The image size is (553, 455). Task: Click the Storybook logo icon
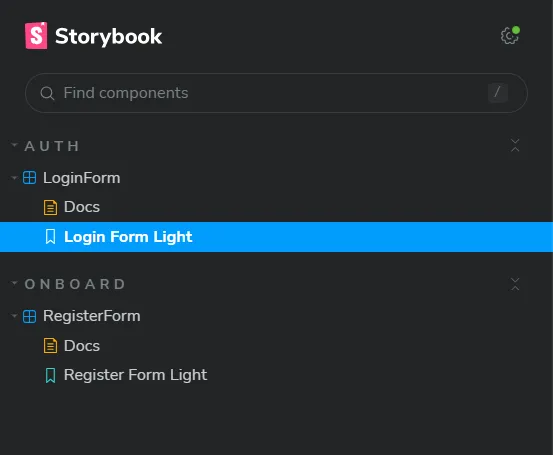36,36
